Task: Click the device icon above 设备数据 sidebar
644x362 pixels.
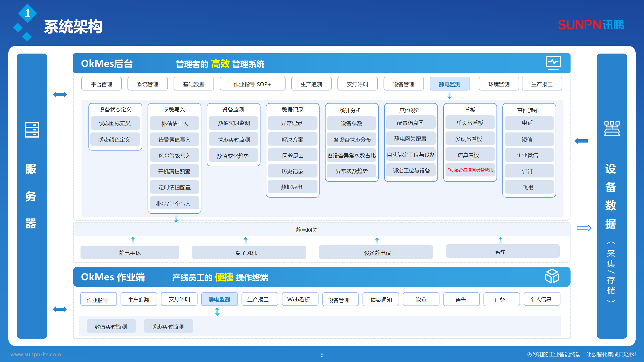Action: click(x=612, y=129)
